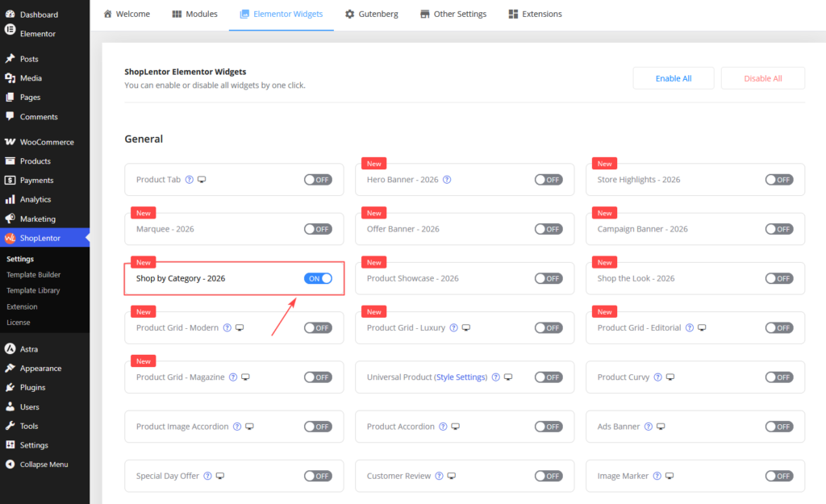
Task: Click the Disable All button
Action: pyautogui.click(x=763, y=78)
